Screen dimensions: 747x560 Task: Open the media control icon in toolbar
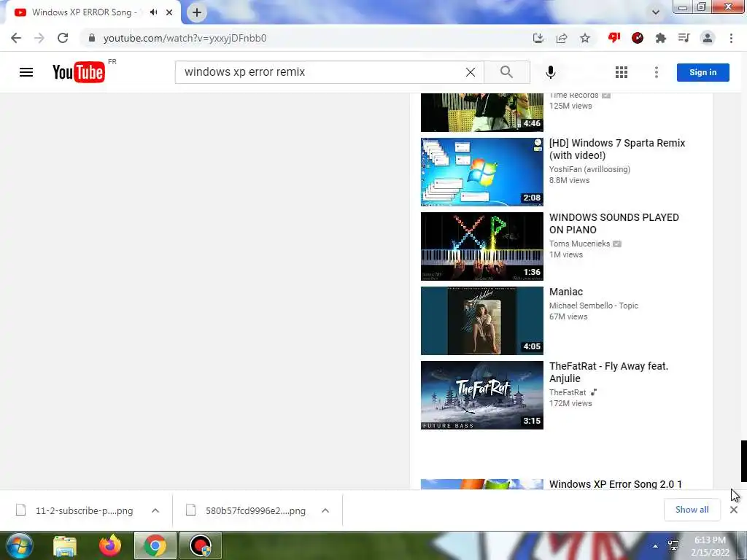[684, 38]
